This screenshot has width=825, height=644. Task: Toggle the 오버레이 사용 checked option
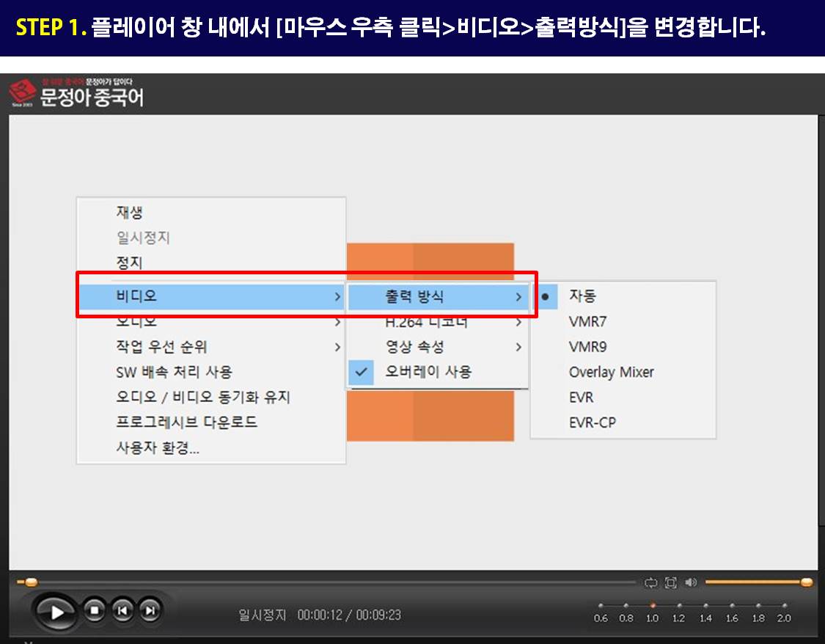pos(428,372)
